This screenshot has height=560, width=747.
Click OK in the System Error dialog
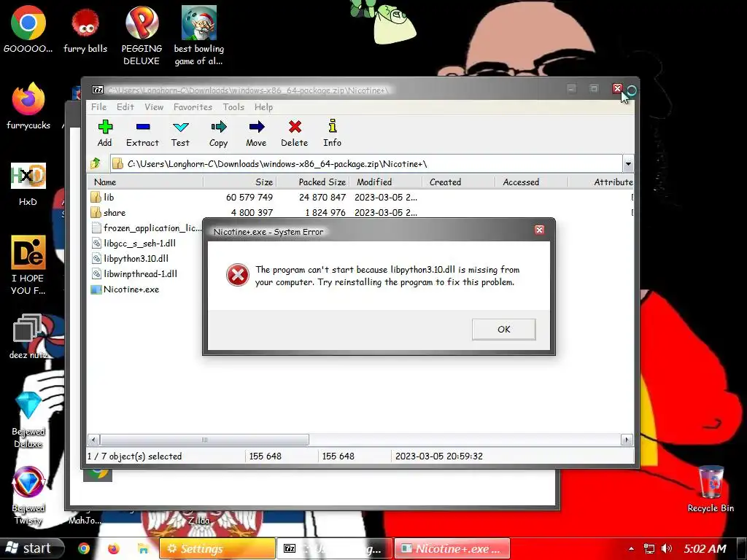[503, 329]
